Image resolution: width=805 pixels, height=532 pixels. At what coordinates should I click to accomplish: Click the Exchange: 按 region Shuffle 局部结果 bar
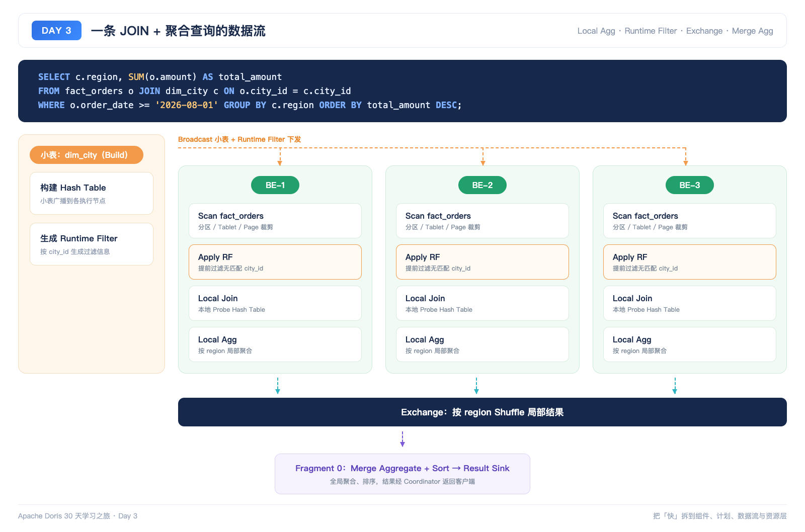pos(482,412)
